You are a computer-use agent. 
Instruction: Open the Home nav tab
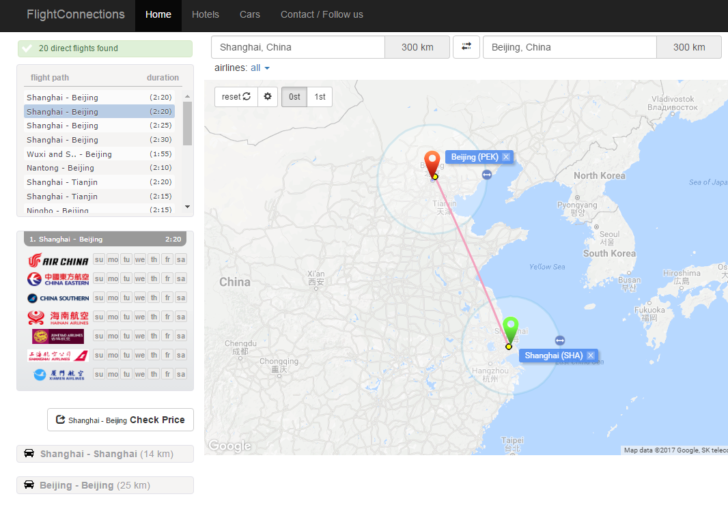158,14
